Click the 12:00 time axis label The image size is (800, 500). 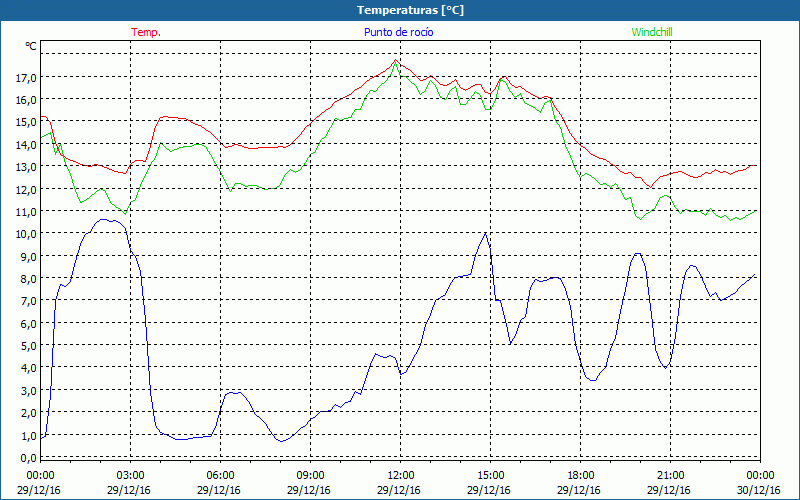coord(401,476)
